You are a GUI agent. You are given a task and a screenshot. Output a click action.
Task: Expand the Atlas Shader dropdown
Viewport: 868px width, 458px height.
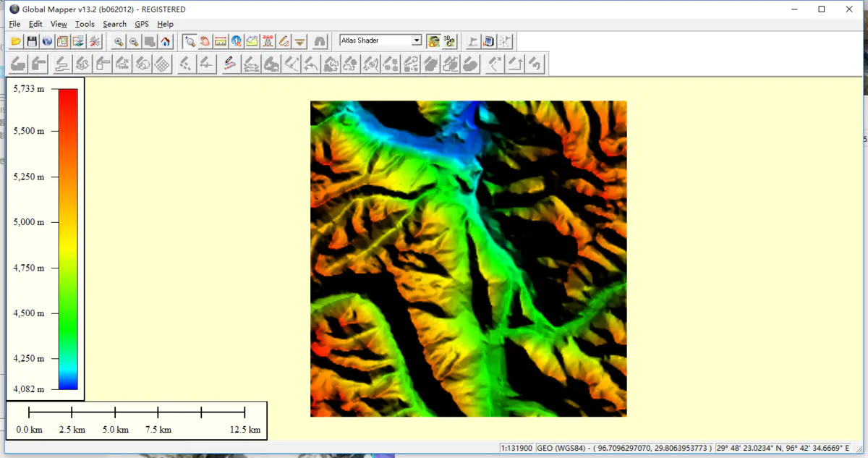(x=417, y=41)
